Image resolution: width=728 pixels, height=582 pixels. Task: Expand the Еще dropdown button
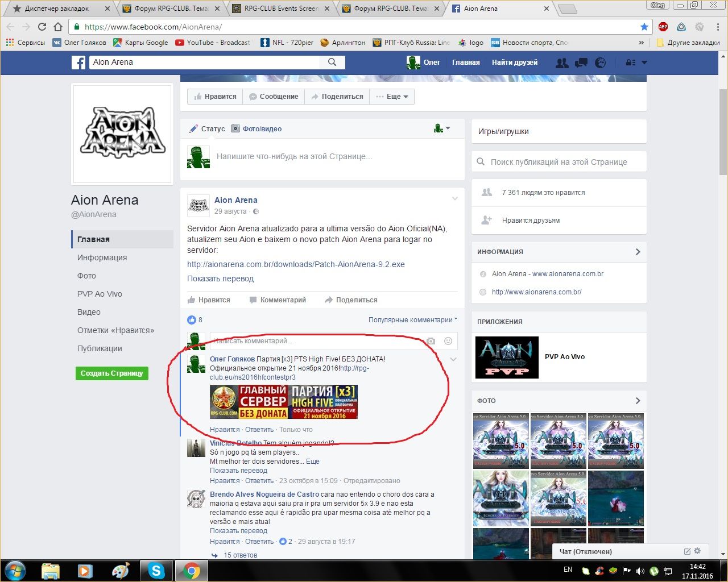[x=392, y=97]
